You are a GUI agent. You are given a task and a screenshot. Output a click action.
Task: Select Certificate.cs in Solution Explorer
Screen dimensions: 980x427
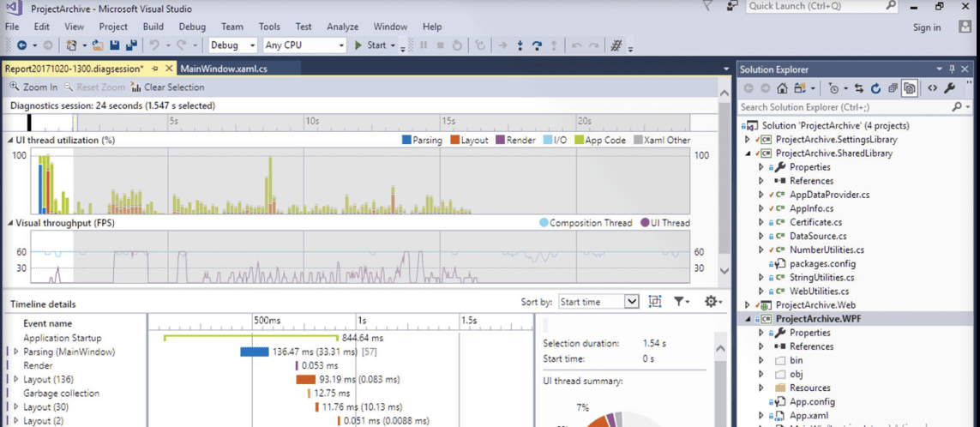coord(815,222)
